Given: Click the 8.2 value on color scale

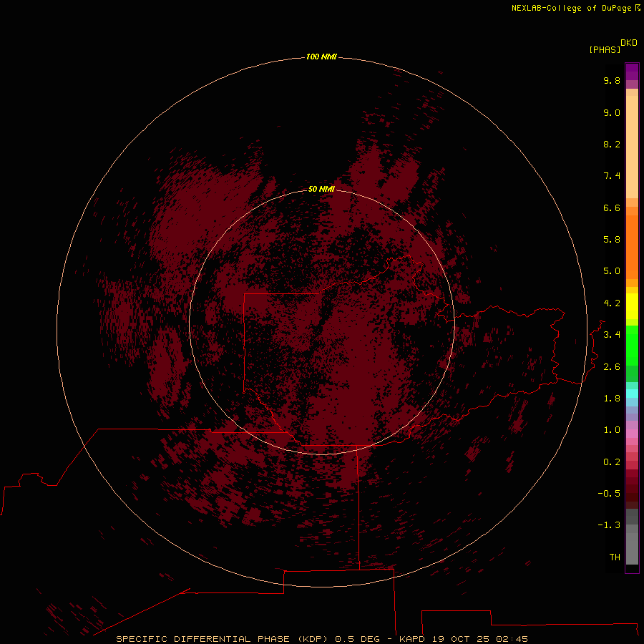Looking at the screenshot, I should point(612,144).
